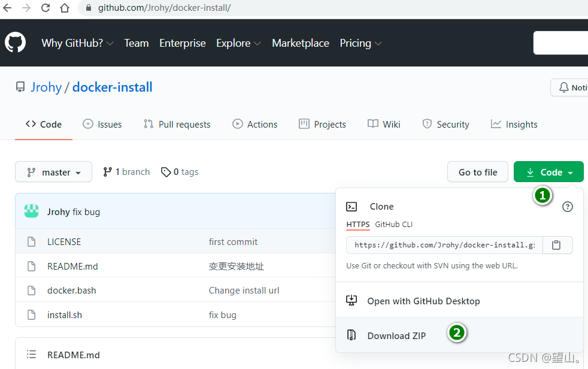The image size is (588, 369).
Task: Open the docker.bash file link
Action: click(72, 291)
